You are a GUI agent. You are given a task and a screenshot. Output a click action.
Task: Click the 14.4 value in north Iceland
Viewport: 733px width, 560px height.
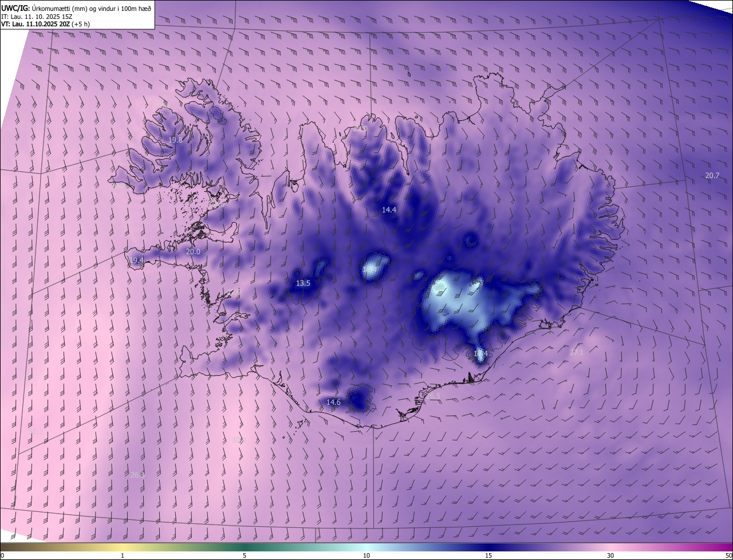click(389, 210)
